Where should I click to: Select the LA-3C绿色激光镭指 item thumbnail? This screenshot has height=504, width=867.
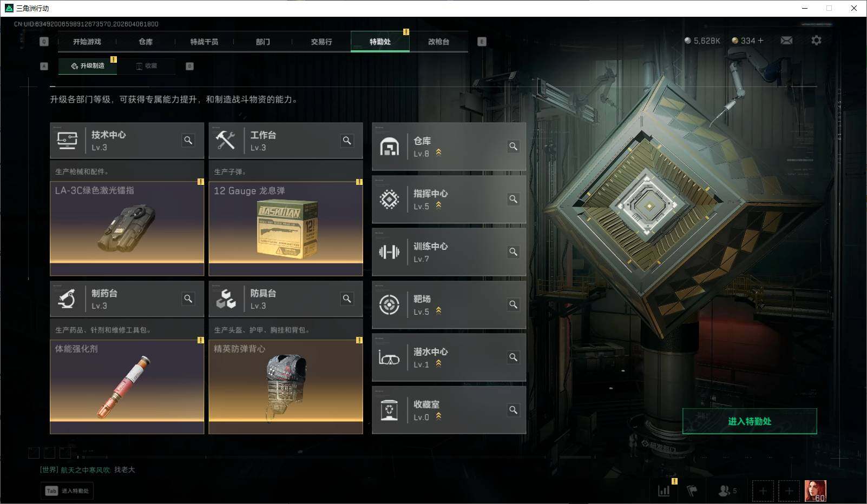click(x=127, y=228)
